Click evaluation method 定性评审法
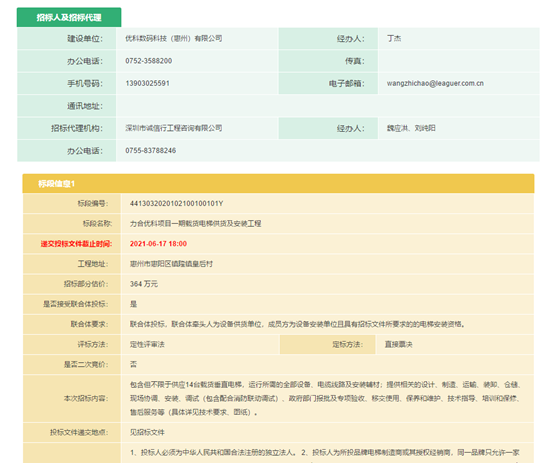554x463 pixels. coord(147,344)
